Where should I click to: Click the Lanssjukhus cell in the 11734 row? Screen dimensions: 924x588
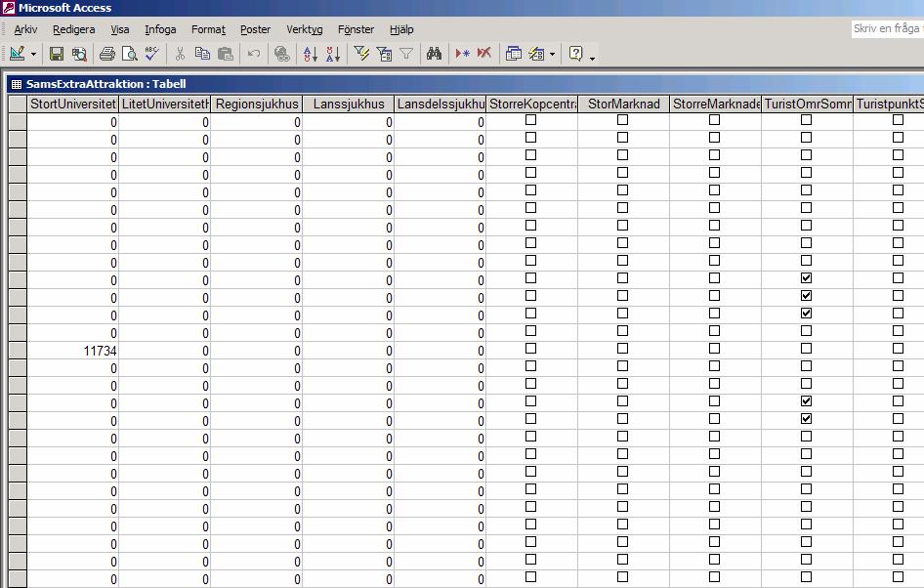pos(349,352)
